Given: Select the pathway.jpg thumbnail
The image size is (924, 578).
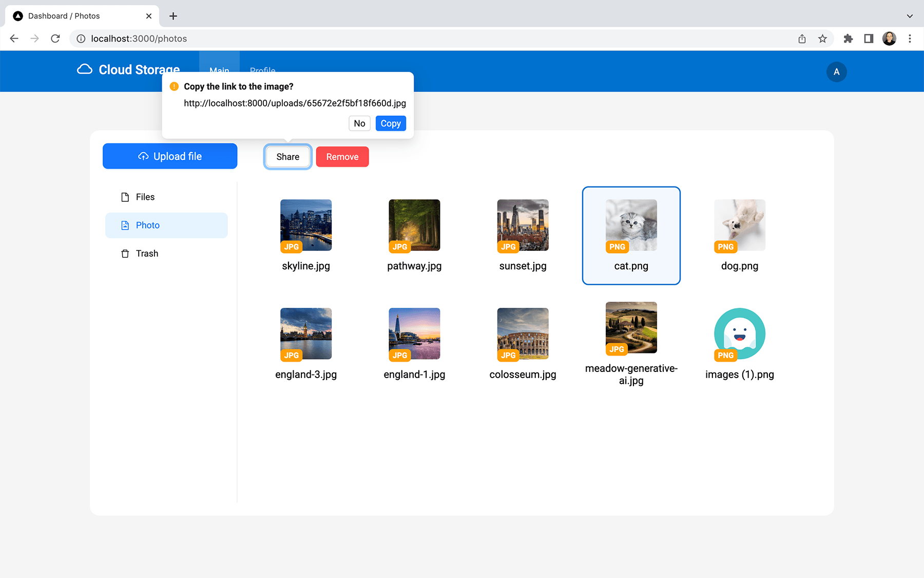Looking at the screenshot, I should coord(414,225).
